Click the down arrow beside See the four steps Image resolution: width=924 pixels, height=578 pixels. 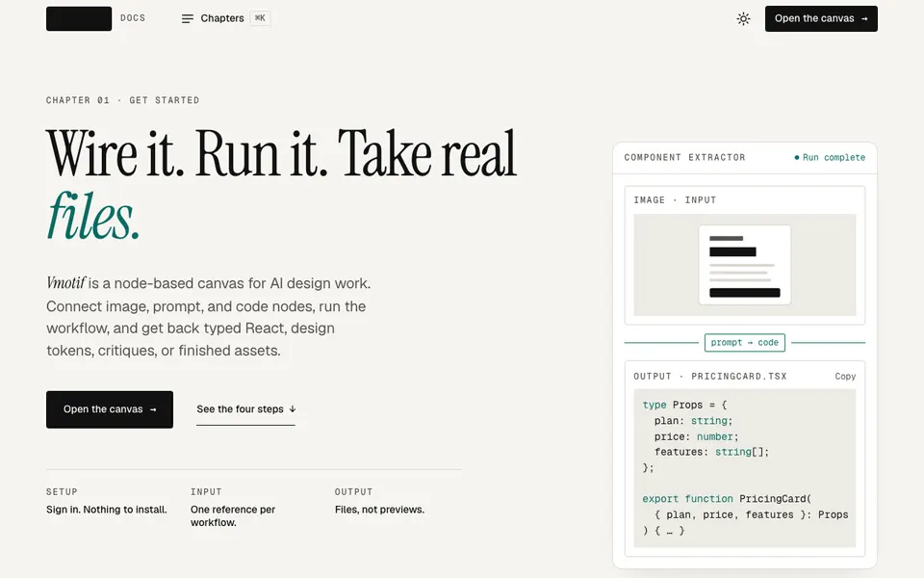point(293,408)
